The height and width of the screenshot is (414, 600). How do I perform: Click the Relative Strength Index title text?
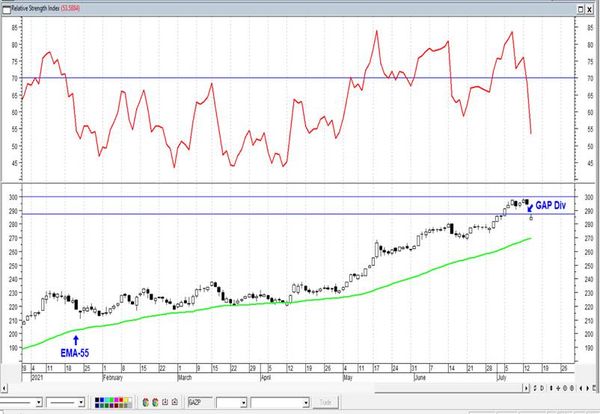click(35, 8)
